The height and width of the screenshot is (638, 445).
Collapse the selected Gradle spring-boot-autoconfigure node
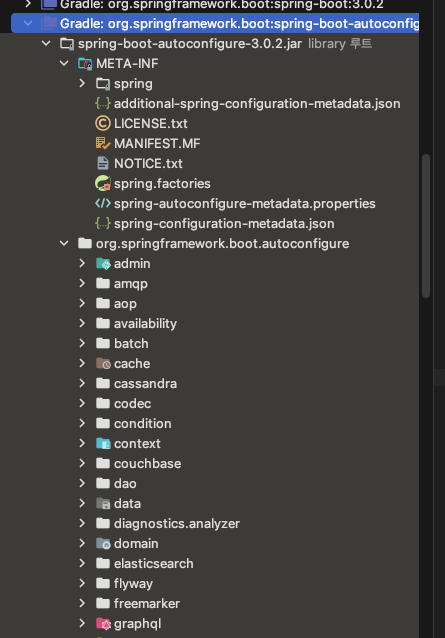(28, 23)
